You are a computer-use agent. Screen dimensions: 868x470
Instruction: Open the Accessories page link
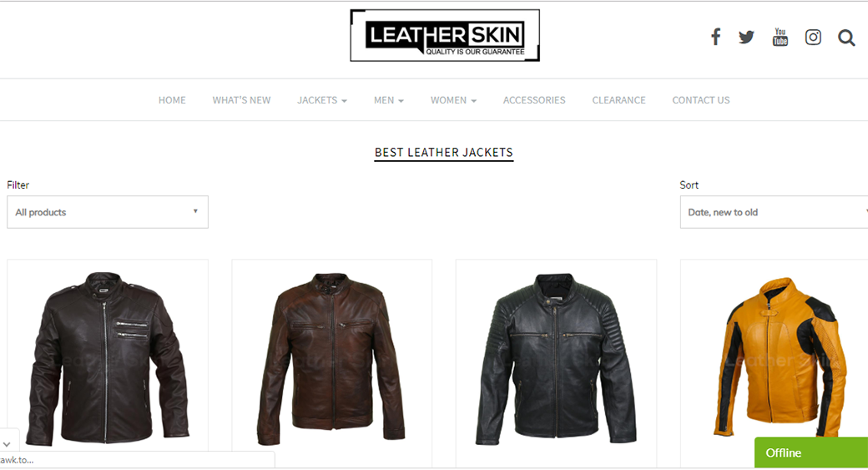(x=534, y=100)
